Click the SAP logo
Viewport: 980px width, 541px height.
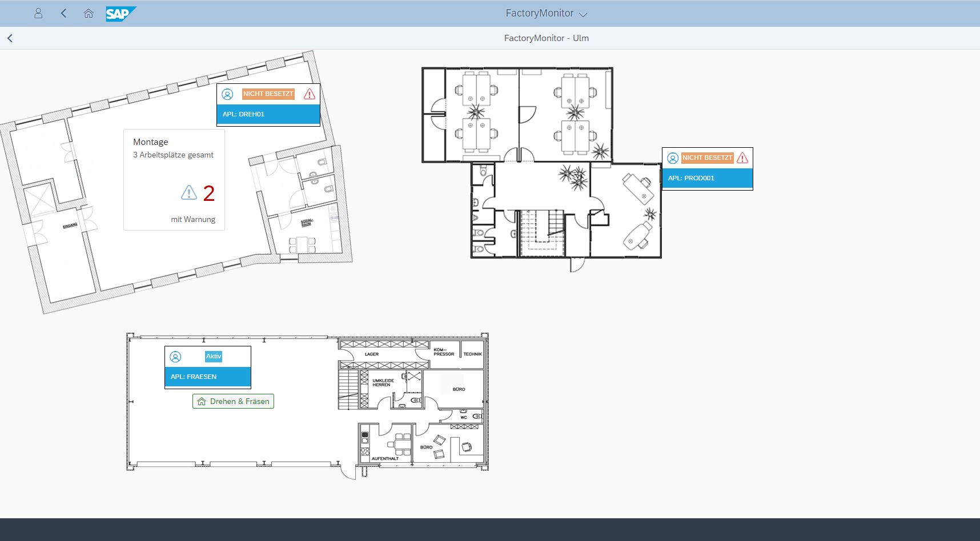pos(121,14)
